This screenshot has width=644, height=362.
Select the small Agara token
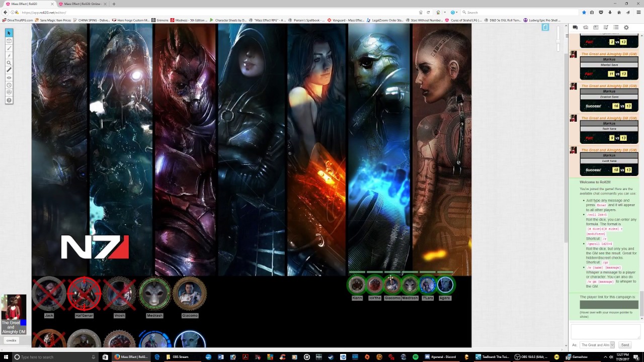(x=445, y=285)
